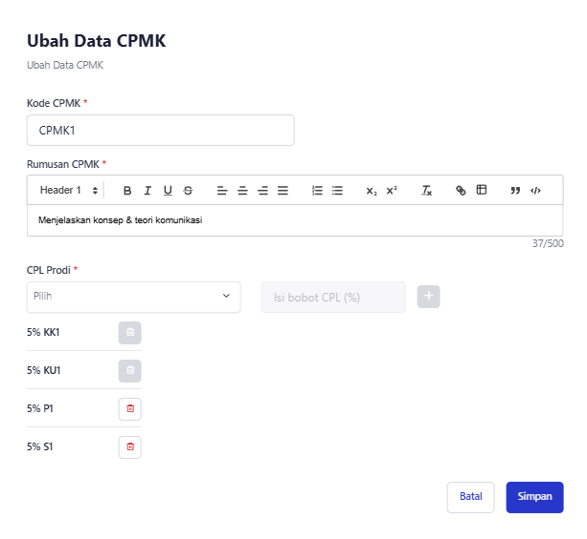587x539 pixels.
Task: Clear text formatting
Action: point(426,191)
